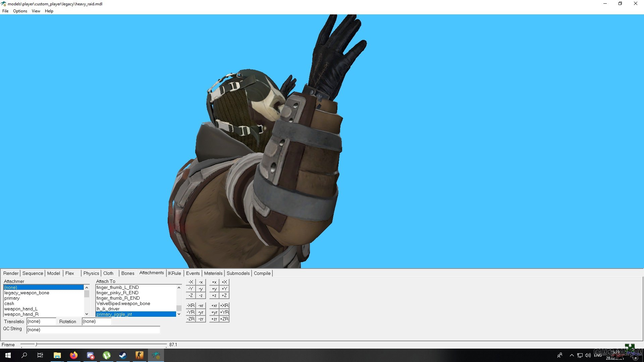Open the volume control tray icon
Screen dimensions: 644x362
pos(588,355)
